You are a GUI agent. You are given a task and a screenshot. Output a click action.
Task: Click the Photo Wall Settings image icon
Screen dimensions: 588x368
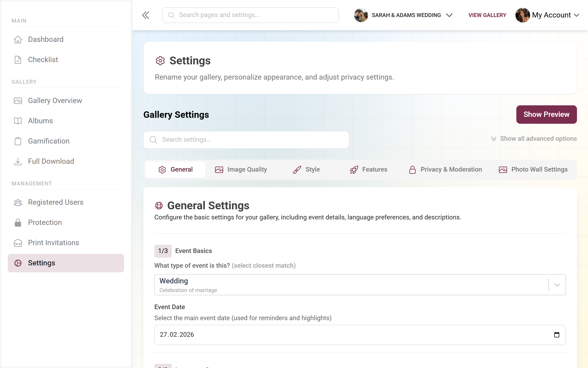[x=503, y=170]
